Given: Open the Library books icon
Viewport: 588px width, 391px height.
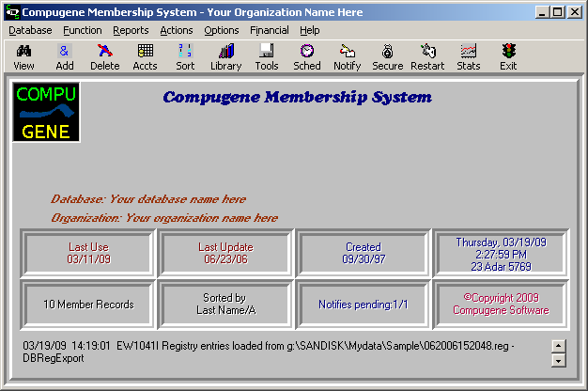Looking at the screenshot, I should (226, 57).
